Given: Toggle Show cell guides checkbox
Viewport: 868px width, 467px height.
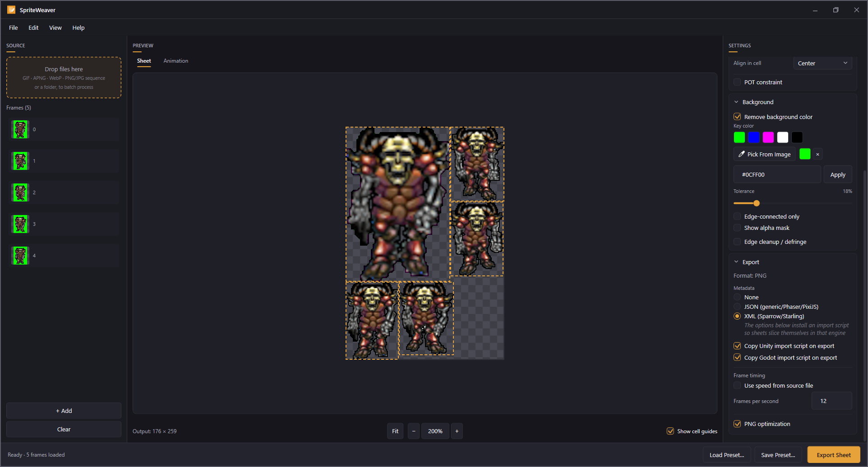Looking at the screenshot, I should tap(670, 431).
